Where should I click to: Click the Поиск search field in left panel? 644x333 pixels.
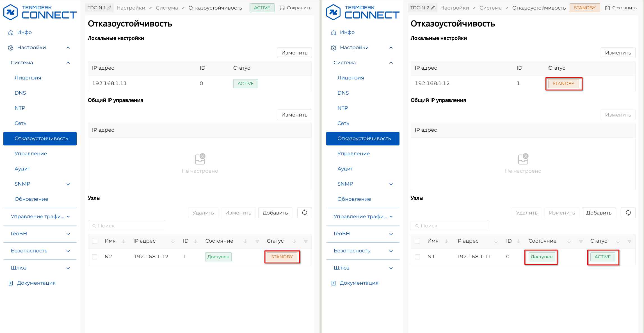[127, 226]
